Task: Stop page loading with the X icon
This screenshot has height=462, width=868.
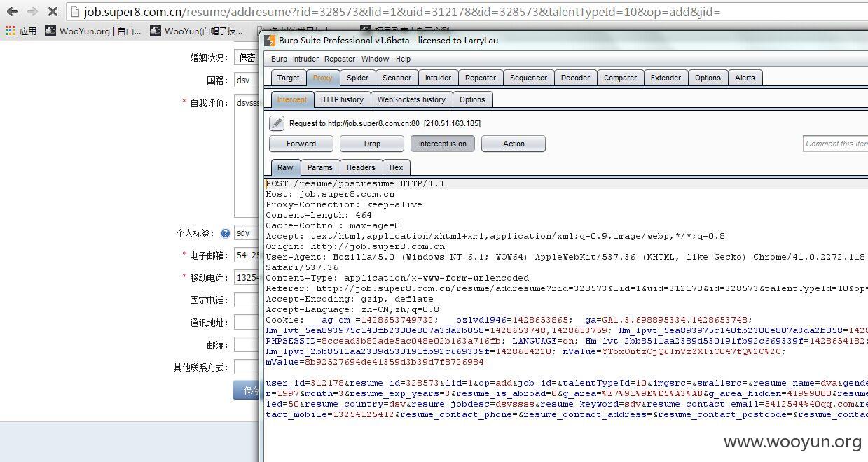Action: tap(53, 12)
